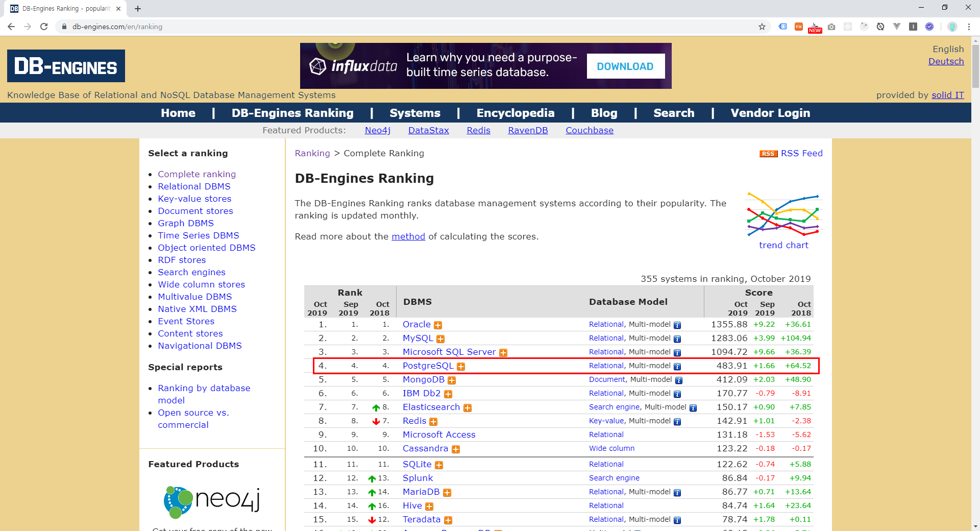Click the plus icon next to MySQL
The image size is (980, 531).
point(440,339)
